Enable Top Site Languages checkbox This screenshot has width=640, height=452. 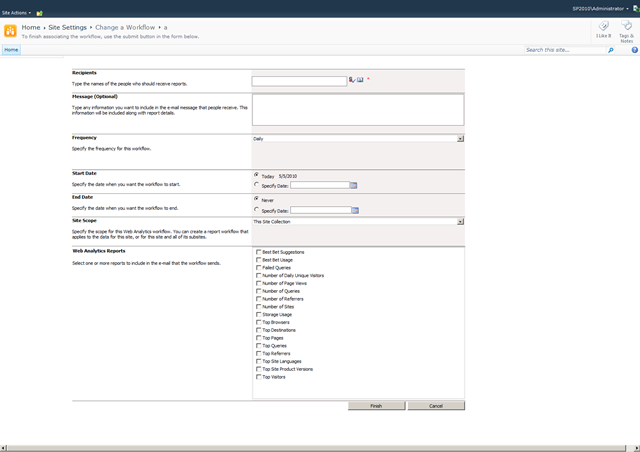click(258, 361)
